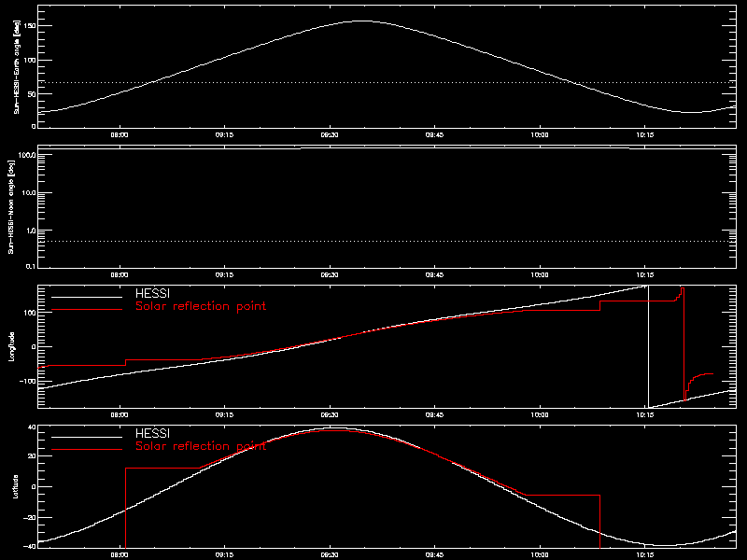
Task: Click '09:30' time label under Longitude plot
Action: [330, 414]
